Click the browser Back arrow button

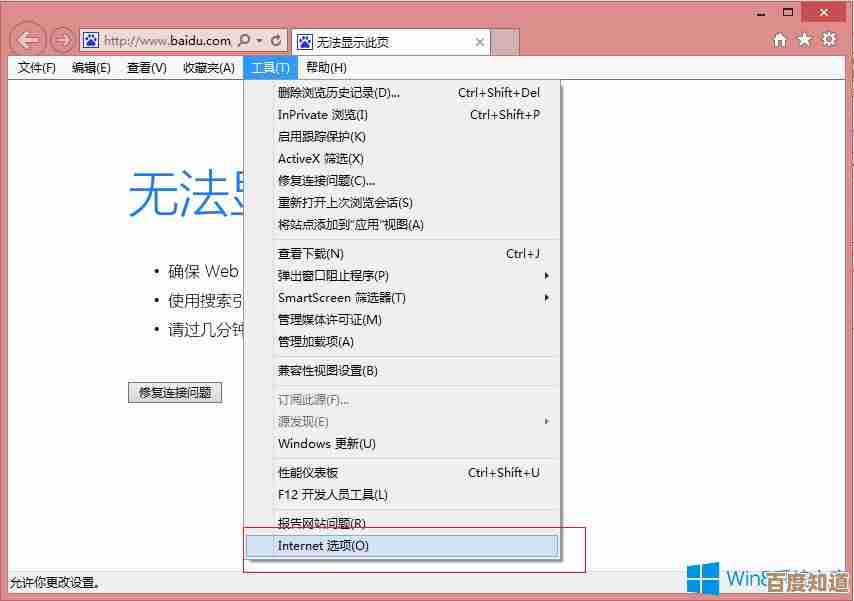(29, 41)
